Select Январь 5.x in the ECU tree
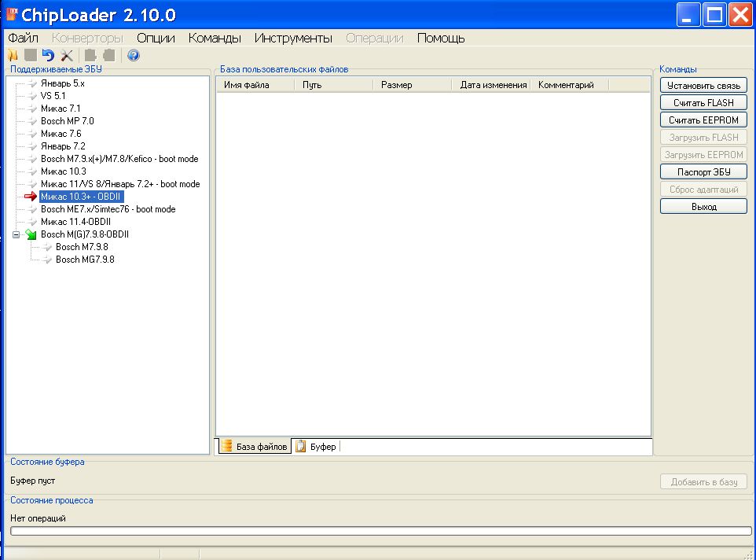Screen dimensions: 756x560 (63, 83)
